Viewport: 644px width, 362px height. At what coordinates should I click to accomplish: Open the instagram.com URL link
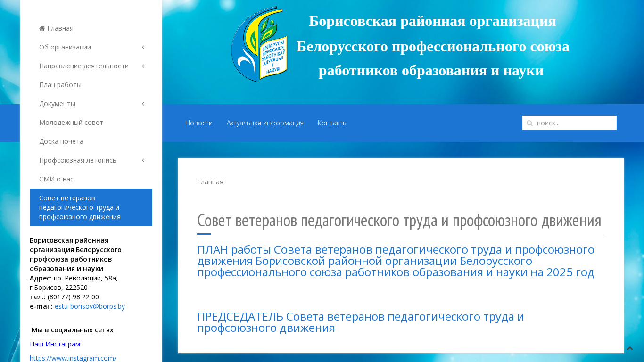73,358
